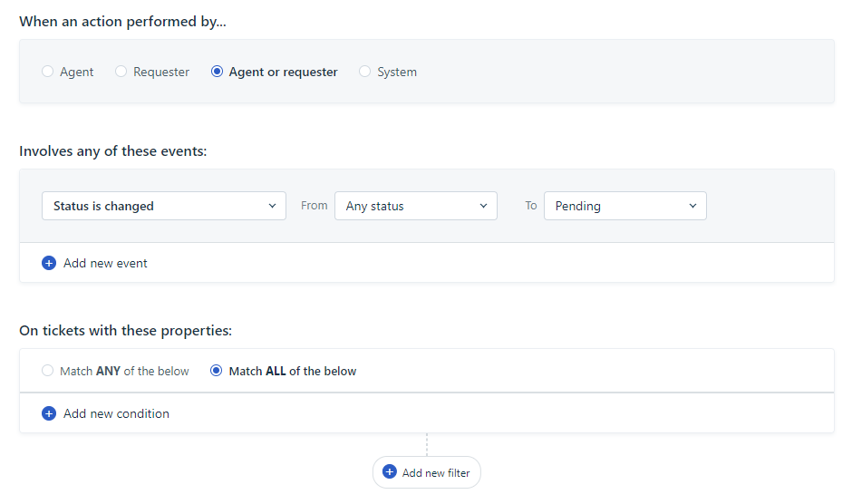Screen dimensions: 852x504
Task: Select the Agent radio button
Action: [48, 72]
